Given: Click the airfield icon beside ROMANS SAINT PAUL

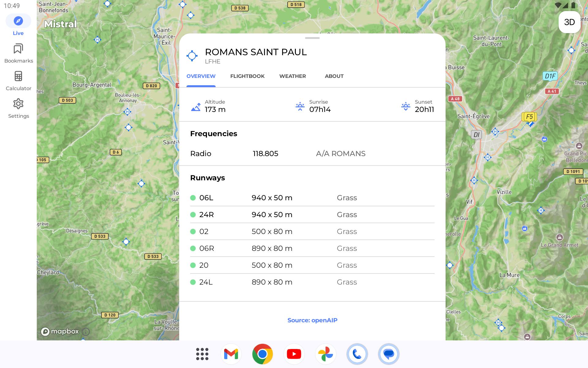Looking at the screenshot, I should pos(192,56).
